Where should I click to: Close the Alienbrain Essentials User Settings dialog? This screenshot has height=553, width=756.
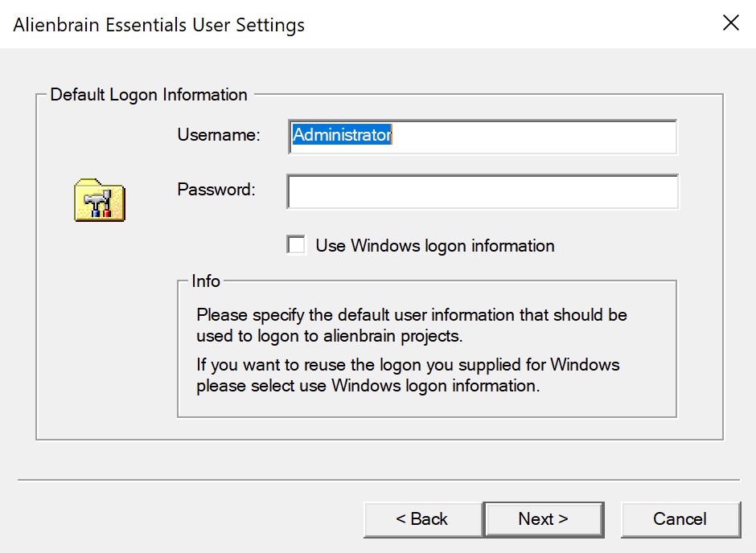coord(730,23)
